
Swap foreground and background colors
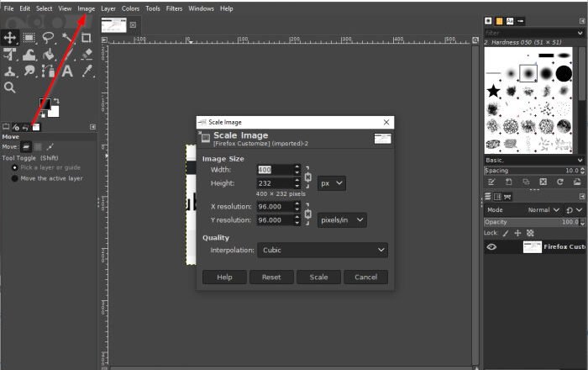click(x=56, y=101)
